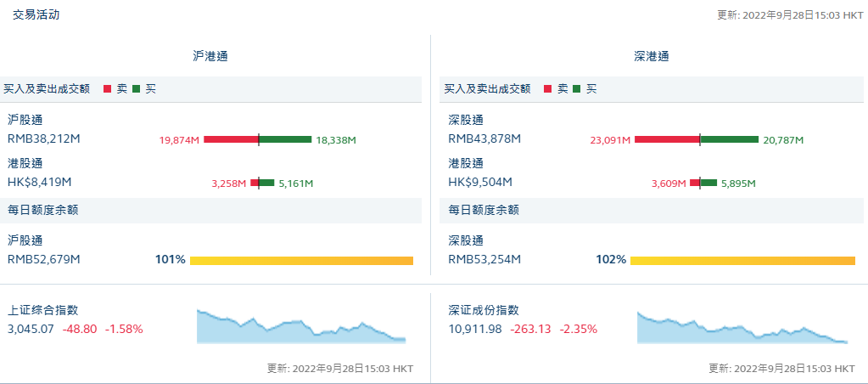Click the red 23,091M sell bar for 深股通
The height and width of the screenshot is (384, 868).
click(667, 139)
